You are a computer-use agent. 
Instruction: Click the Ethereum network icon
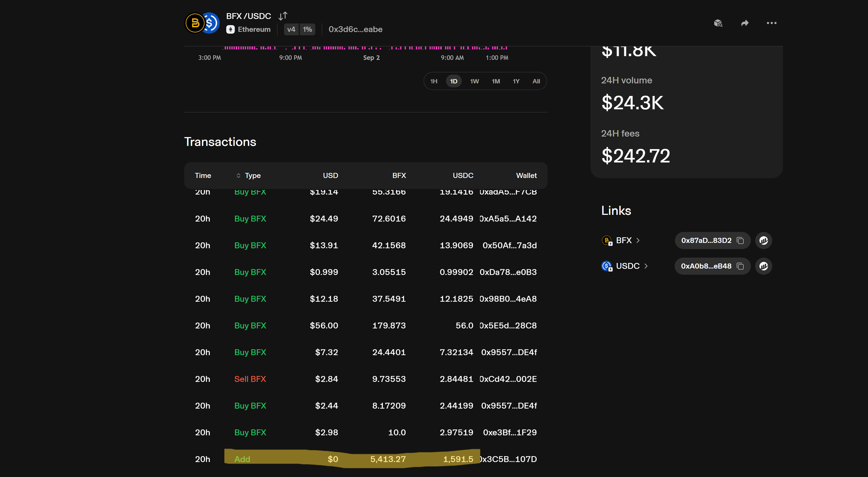point(231,30)
